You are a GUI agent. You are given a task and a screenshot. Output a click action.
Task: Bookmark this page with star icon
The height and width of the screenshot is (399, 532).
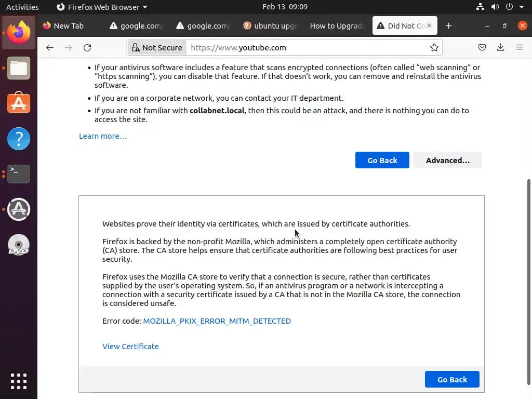434,48
